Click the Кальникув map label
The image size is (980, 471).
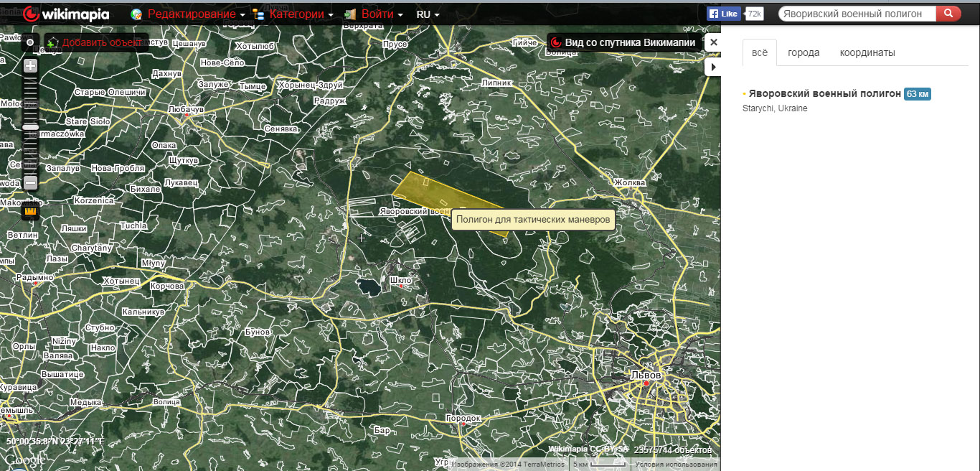[x=143, y=312]
